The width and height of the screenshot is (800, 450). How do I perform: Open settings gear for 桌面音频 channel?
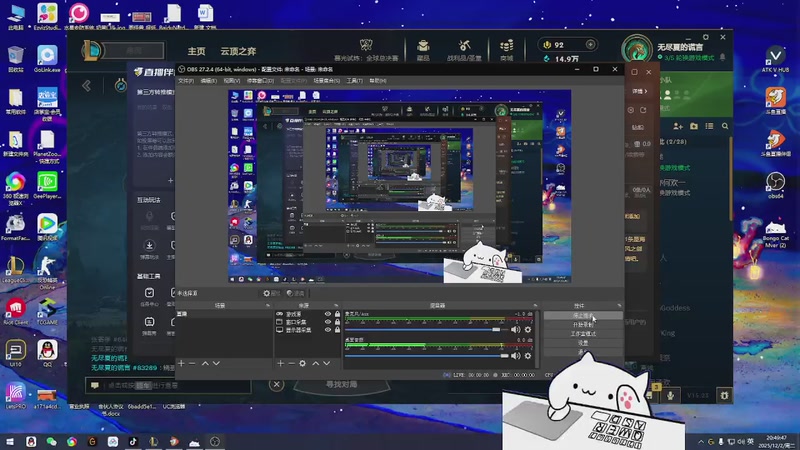coord(528,356)
